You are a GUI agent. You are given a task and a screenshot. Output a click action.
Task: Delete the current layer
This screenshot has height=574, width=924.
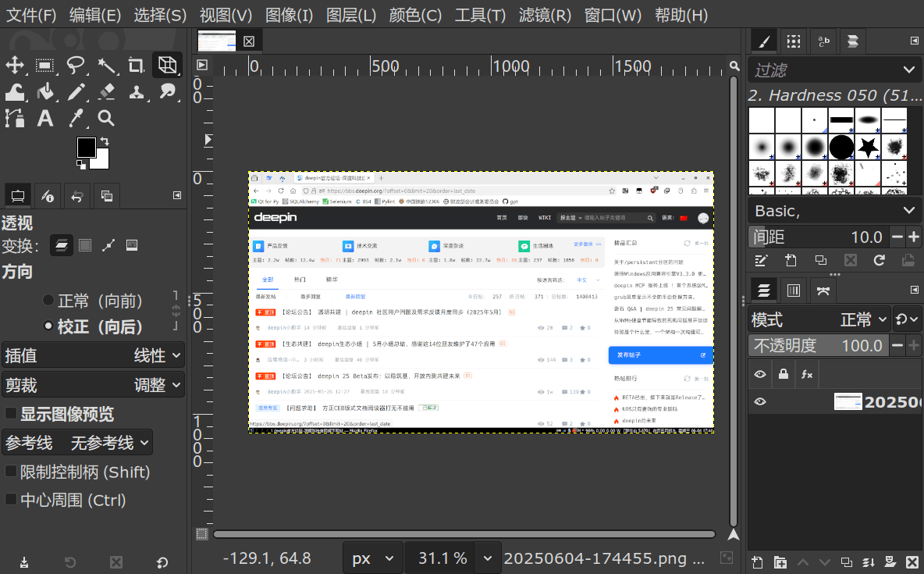click(912, 562)
